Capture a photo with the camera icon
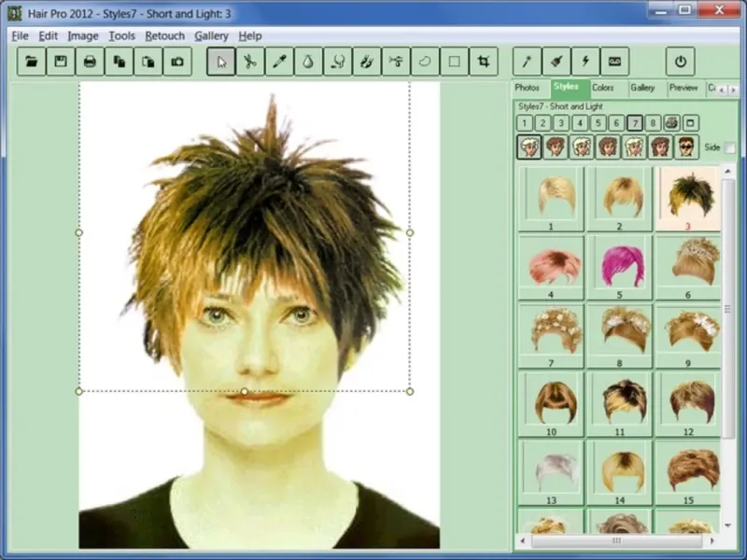This screenshot has width=747, height=560. pyautogui.click(x=177, y=62)
